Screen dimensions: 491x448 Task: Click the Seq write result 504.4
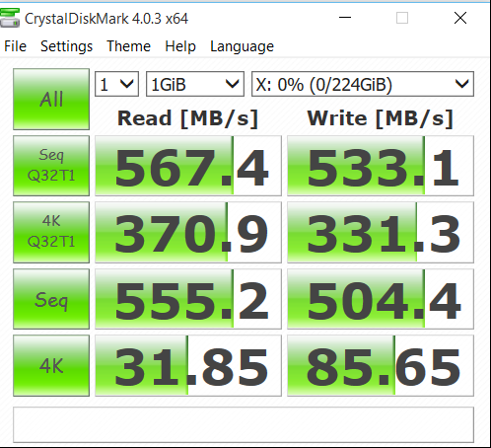click(381, 299)
